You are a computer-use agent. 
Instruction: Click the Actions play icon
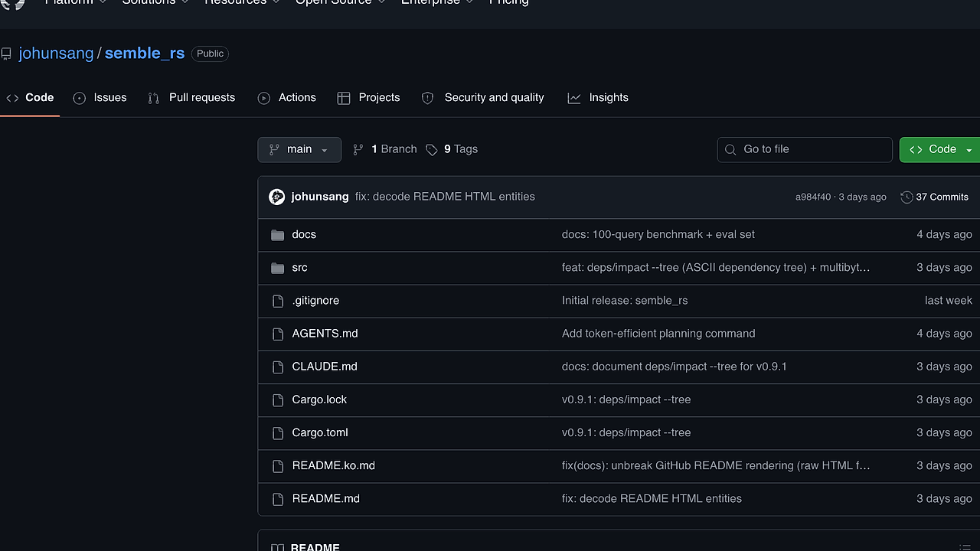264,98
